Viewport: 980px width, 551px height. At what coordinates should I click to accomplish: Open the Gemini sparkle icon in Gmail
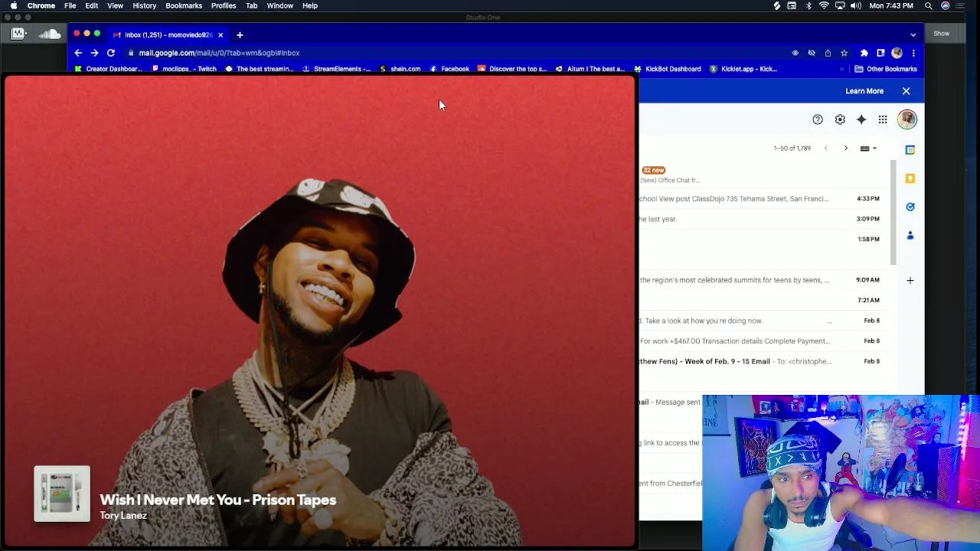[861, 119]
